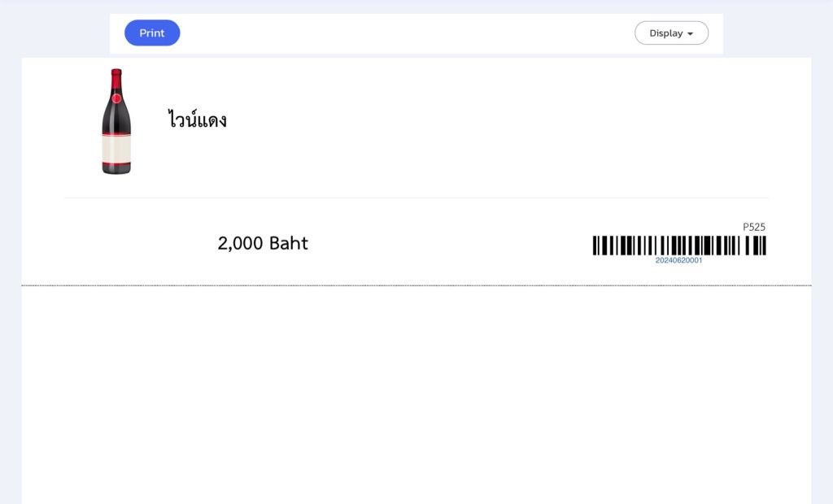Click the blue Print button
The width and height of the screenshot is (833, 504).
coord(152,33)
